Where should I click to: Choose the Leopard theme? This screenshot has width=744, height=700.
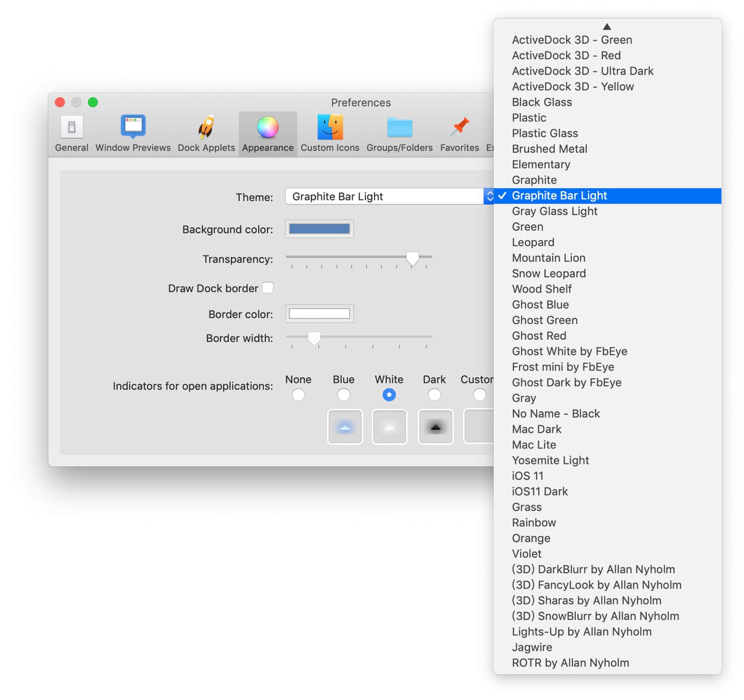tap(608, 242)
